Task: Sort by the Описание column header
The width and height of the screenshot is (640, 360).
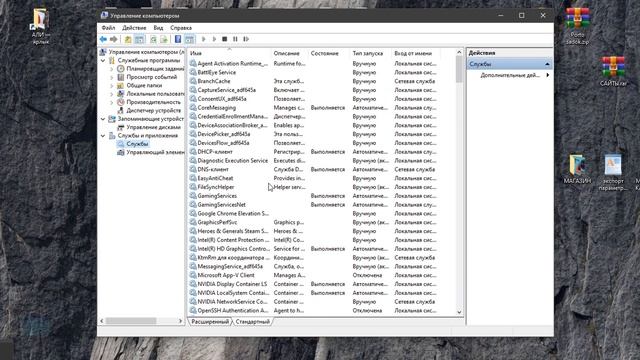Action: tap(289, 53)
